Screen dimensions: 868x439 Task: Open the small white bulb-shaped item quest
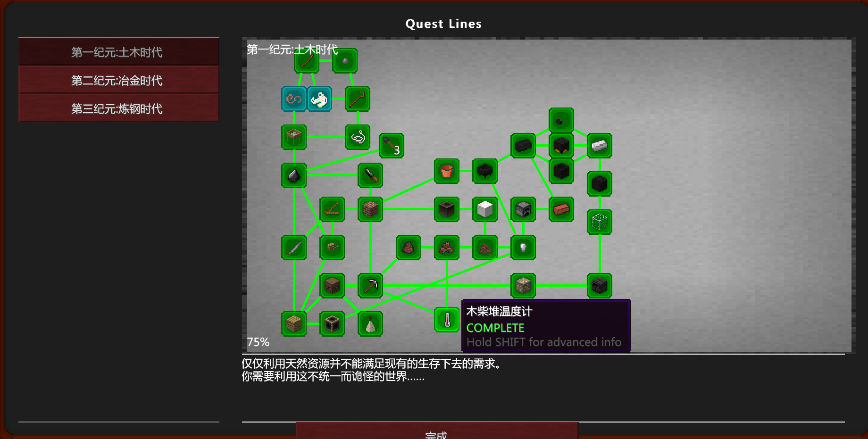(x=523, y=248)
